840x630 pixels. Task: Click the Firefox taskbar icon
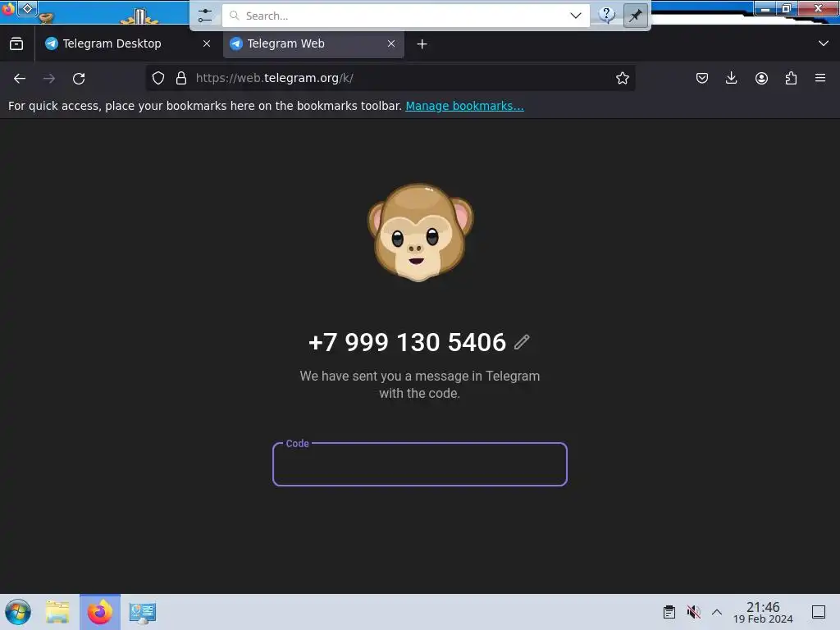click(100, 612)
